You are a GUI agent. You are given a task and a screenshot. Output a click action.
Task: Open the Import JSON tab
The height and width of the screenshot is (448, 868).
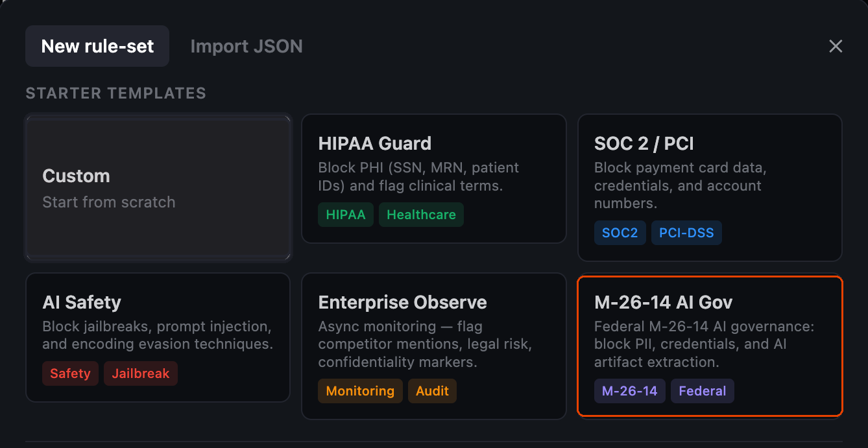247,46
